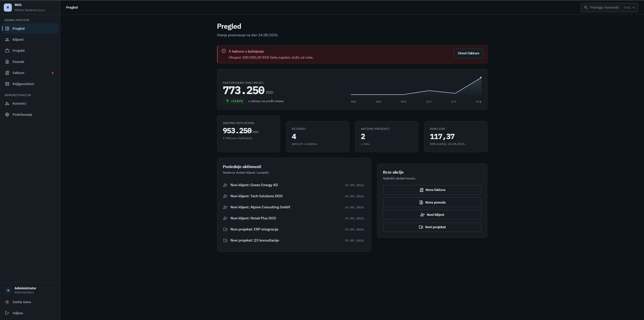The image size is (644, 320).
Task: Click the MOS company logo avatar
Action: pyautogui.click(x=8, y=7)
